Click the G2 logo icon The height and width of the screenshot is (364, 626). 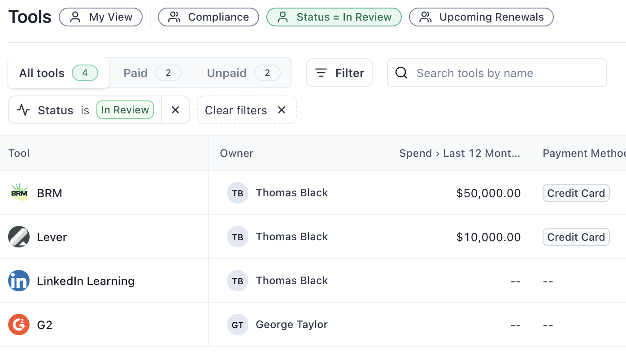[19, 325]
